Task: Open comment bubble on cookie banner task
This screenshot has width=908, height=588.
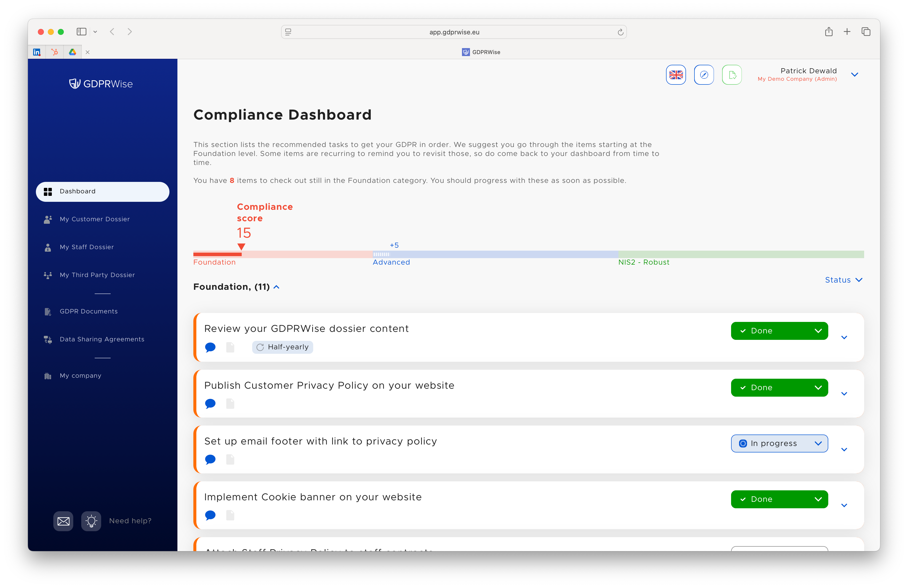Action: (210, 515)
